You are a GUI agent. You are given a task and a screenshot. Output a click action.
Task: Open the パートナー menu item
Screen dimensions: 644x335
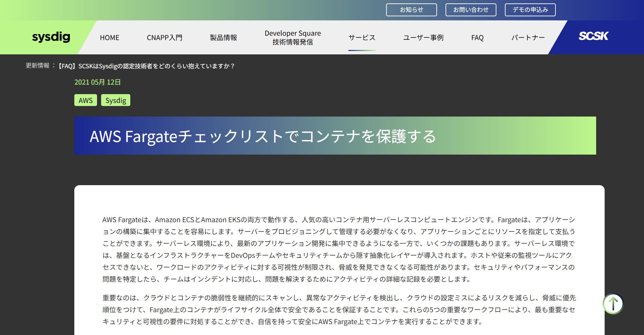tap(528, 38)
